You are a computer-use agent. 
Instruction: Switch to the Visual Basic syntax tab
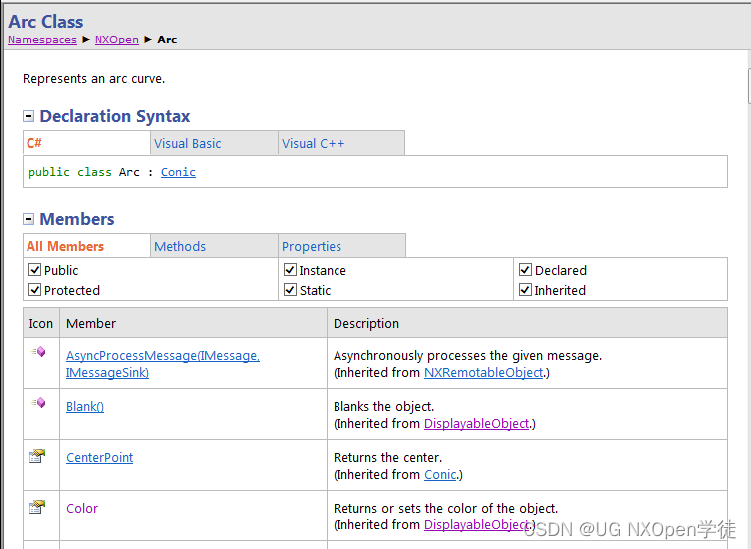tap(188, 144)
